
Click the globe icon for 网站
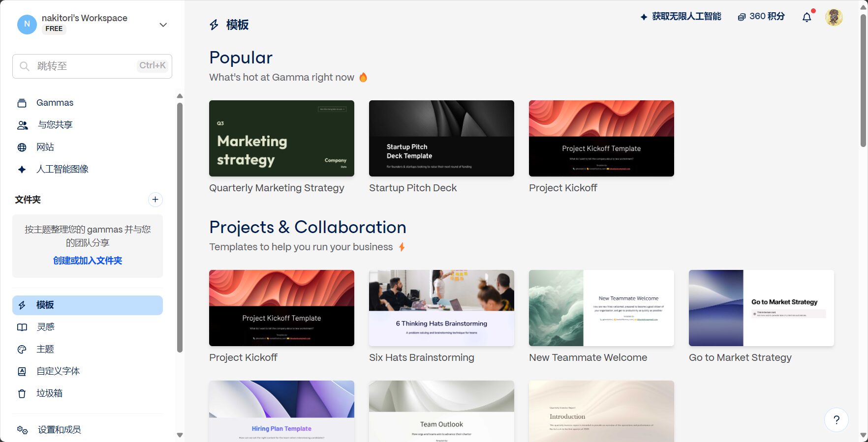tap(22, 147)
